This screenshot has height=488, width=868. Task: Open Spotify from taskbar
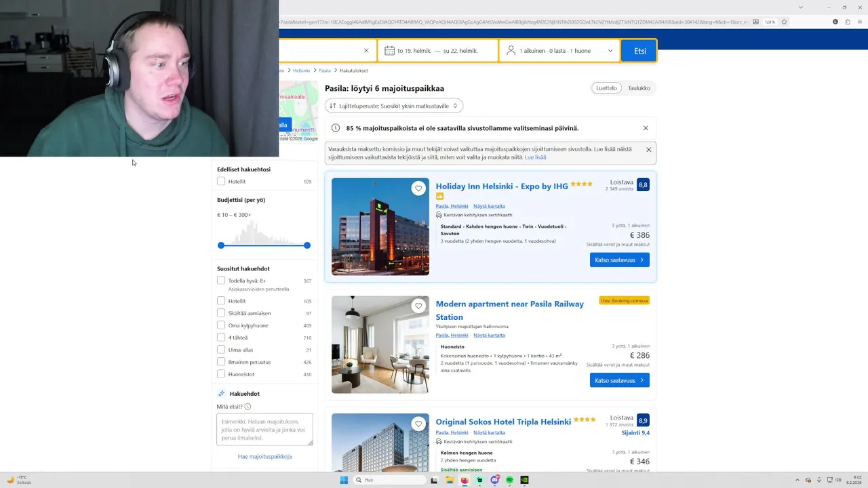pyautogui.click(x=509, y=480)
